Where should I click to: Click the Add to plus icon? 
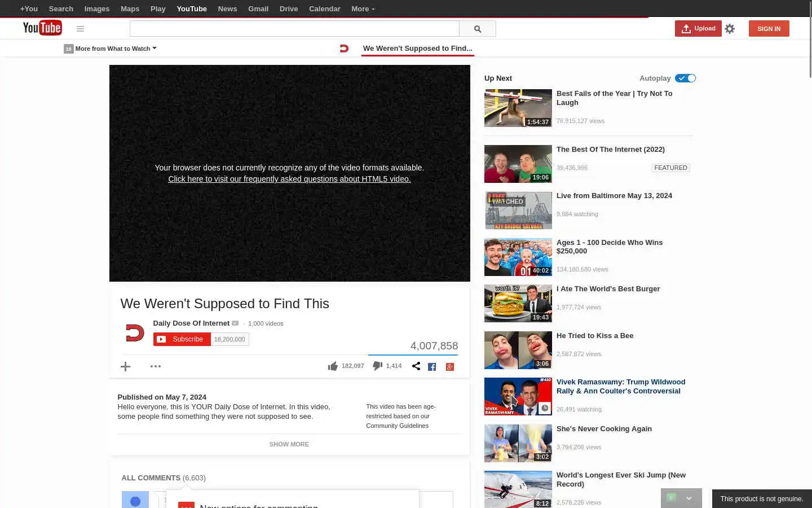pyautogui.click(x=126, y=366)
